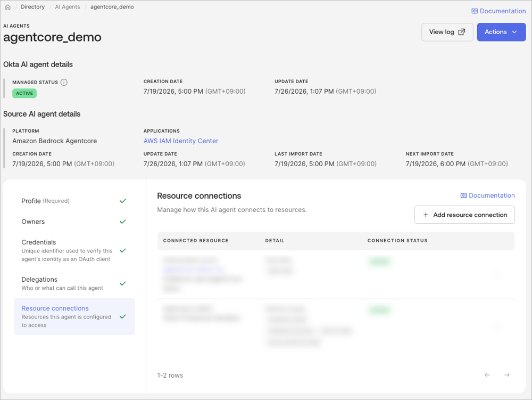The height and width of the screenshot is (400, 532).
Task: Click the ACTIVE status badge
Action: [x=24, y=93]
